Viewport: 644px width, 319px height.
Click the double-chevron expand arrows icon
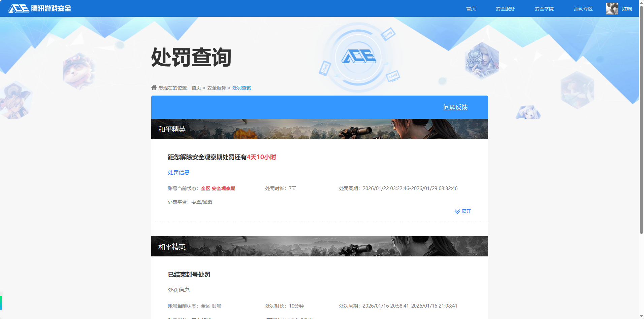pyautogui.click(x=457, y=211)
